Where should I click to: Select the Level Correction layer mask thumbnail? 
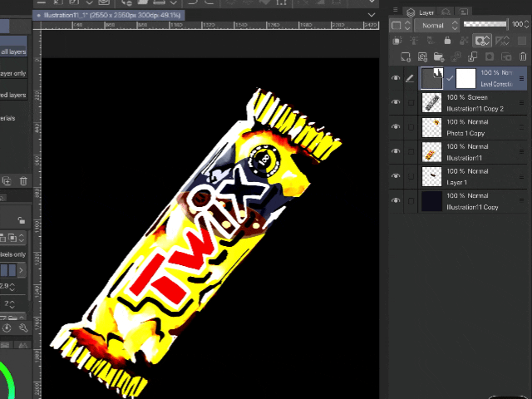pos(465,78)
